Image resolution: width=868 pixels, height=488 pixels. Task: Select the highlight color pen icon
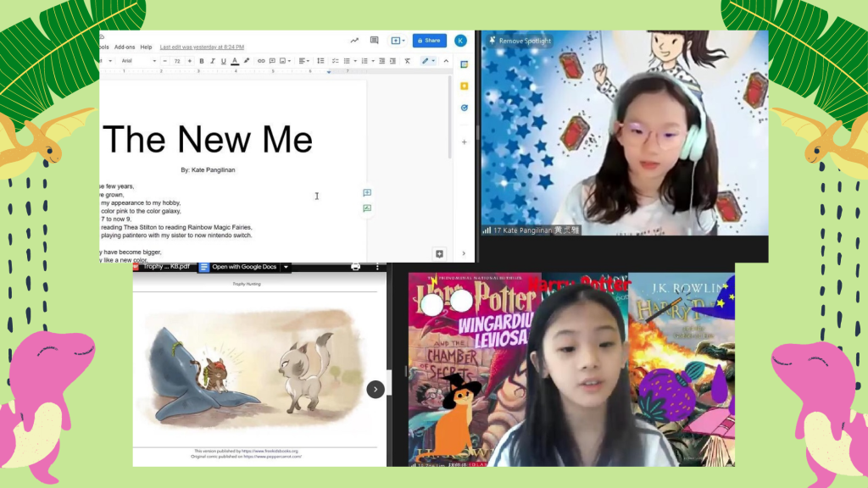(x=247, y=61)
